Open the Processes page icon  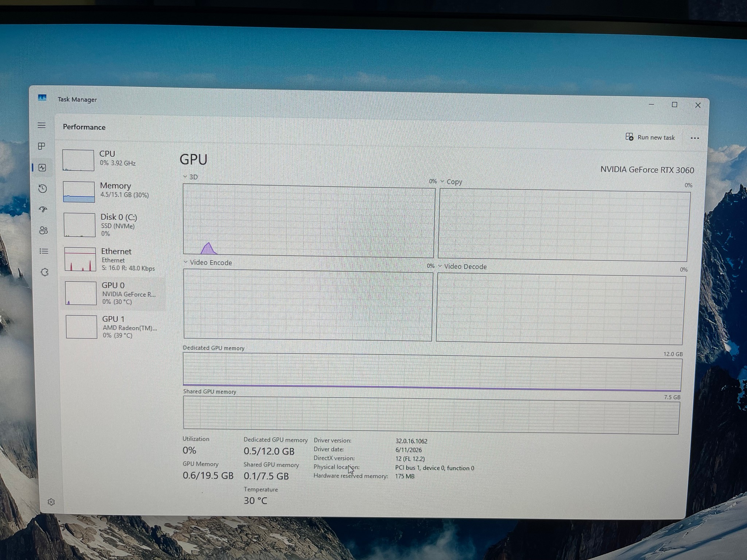42,146
